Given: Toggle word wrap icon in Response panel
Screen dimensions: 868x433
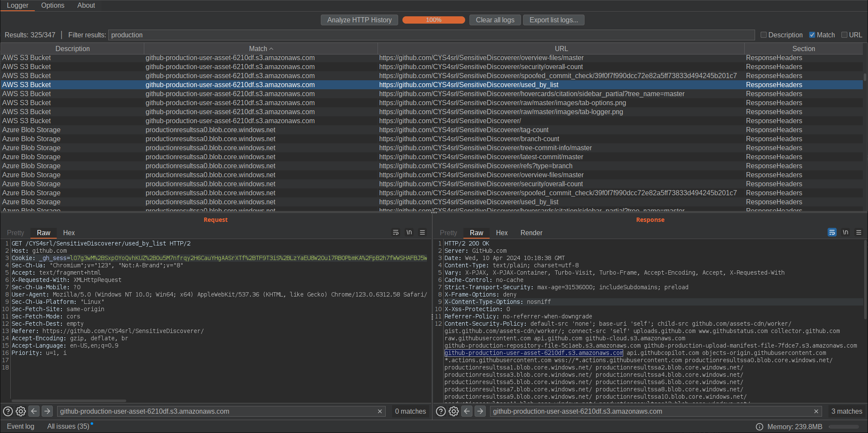Looking at the screenshot, I should [x=832, y=233].
